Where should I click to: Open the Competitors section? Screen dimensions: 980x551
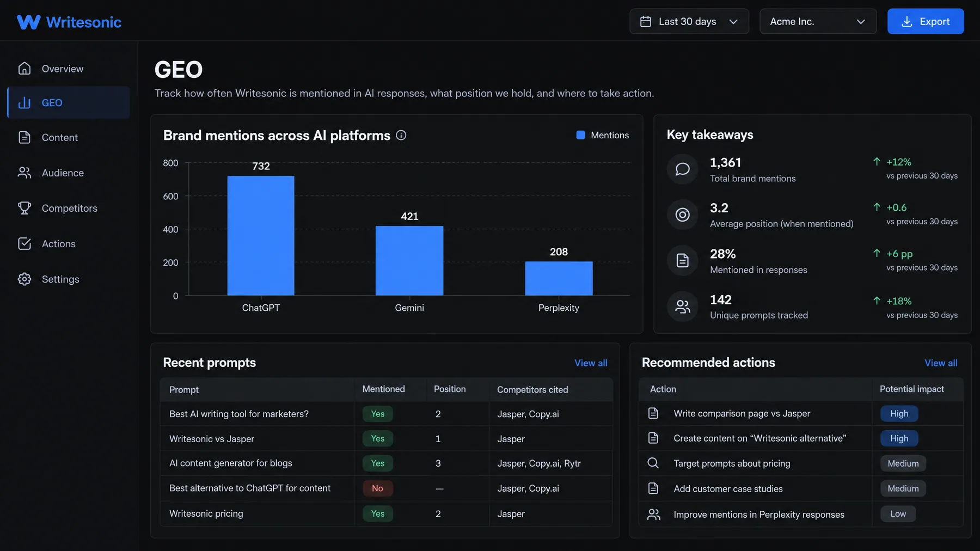[69, 209]
